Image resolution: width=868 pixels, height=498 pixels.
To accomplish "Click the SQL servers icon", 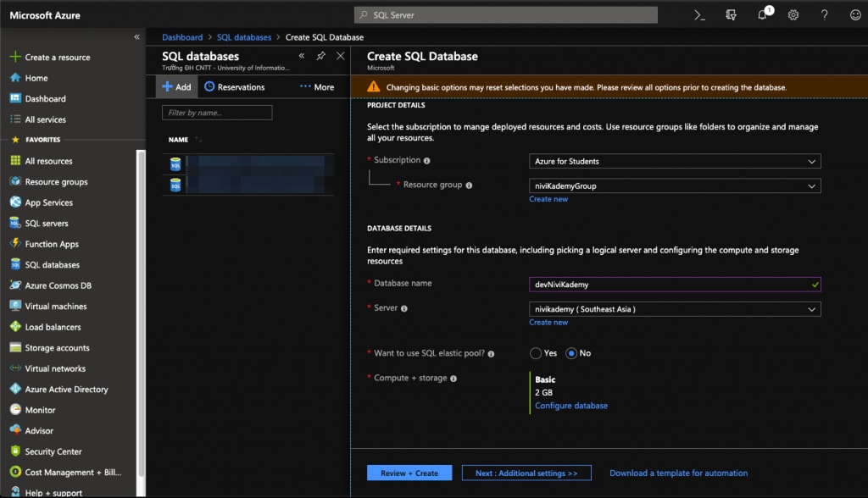I will click(15, 223).
